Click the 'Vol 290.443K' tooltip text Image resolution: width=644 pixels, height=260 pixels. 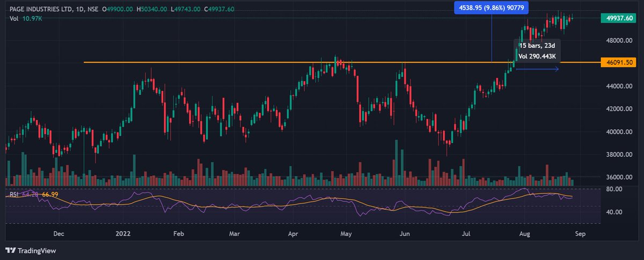coord(537,56)
